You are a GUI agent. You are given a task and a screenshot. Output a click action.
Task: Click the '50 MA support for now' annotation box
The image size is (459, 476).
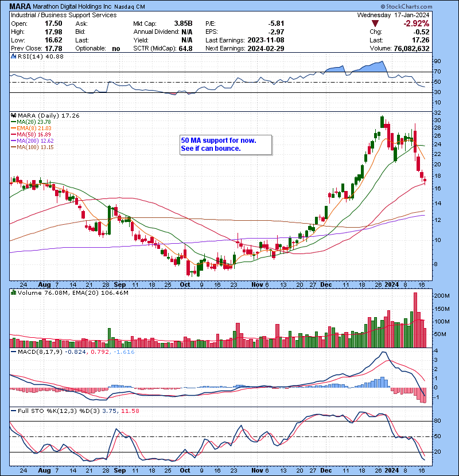coord(225,145)
